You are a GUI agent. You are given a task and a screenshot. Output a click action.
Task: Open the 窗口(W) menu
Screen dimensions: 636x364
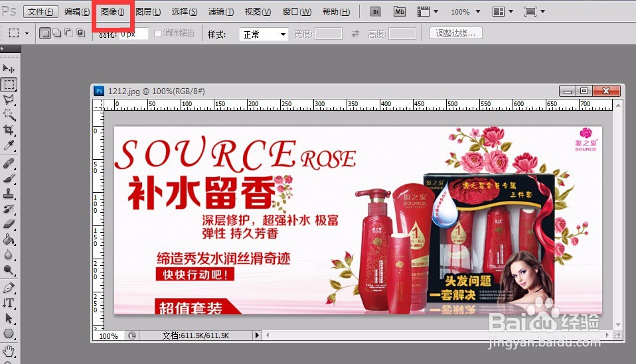(x=297, y=12)
